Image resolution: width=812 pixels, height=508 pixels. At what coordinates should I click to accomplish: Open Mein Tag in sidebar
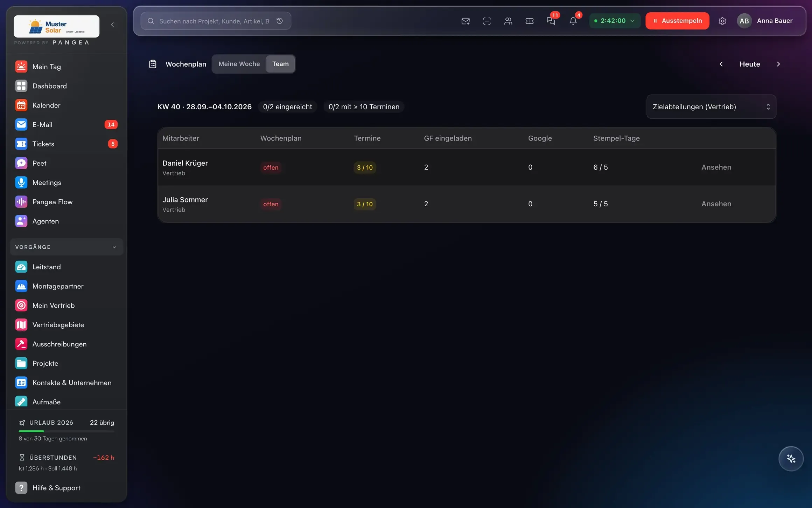tap(66, 67)
